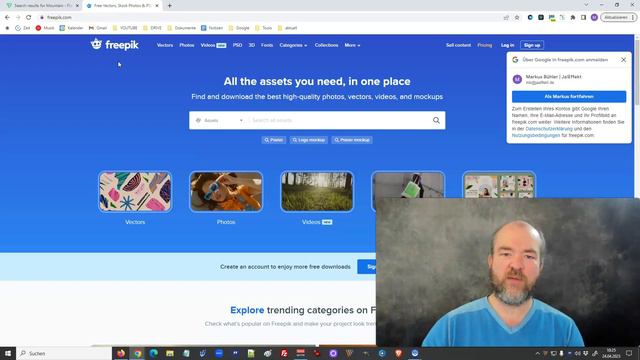Click the Markus Bühler account avatar in the popup
The image size is (640, 360).
point(517,79)
